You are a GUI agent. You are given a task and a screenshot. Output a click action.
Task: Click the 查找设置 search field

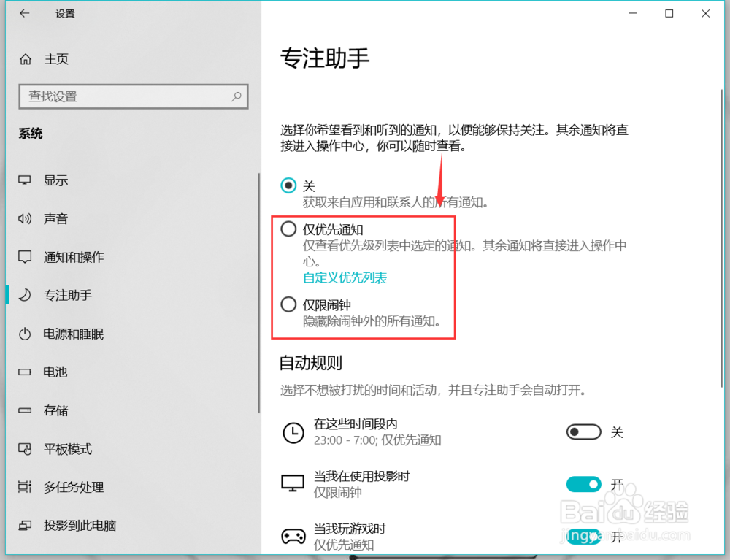[x=134, y=96]
